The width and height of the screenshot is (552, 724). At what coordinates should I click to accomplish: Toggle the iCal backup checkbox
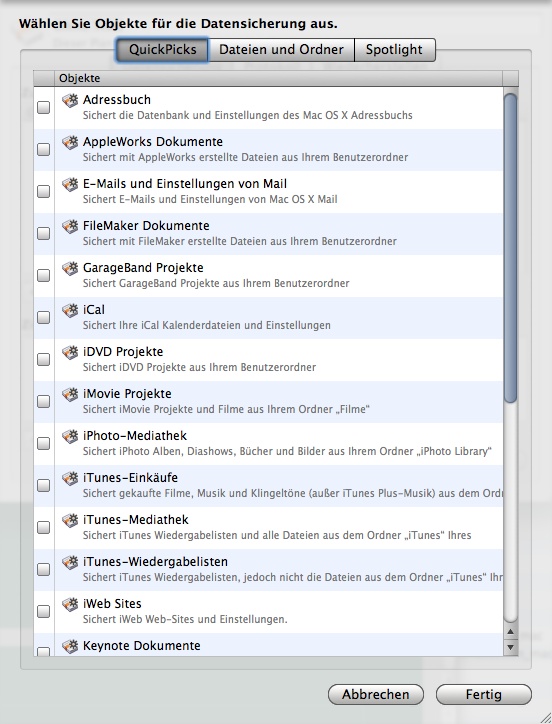[x=43, y=318]
